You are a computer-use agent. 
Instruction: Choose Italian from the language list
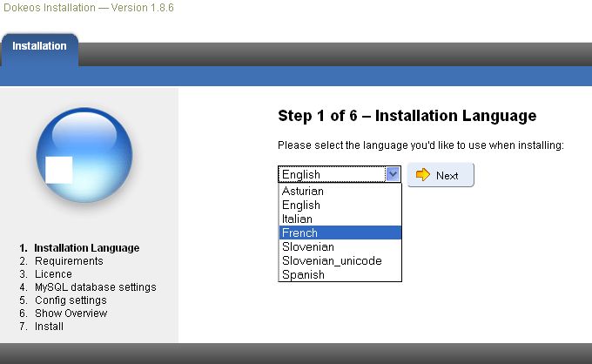point(340,219)
